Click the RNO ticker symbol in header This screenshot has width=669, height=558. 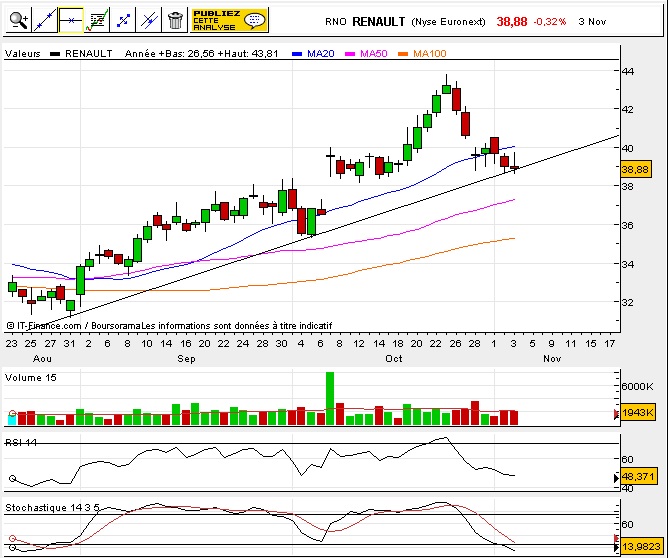click(x=335, y=22)
